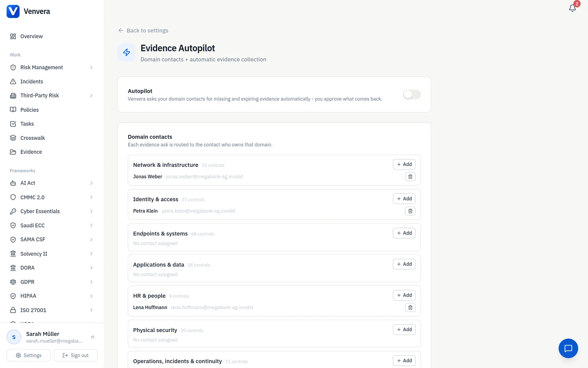This screenshot has width=588, height=368.
Task: Add contact for Operations, incidents & continuity
Action: (404, 361)
